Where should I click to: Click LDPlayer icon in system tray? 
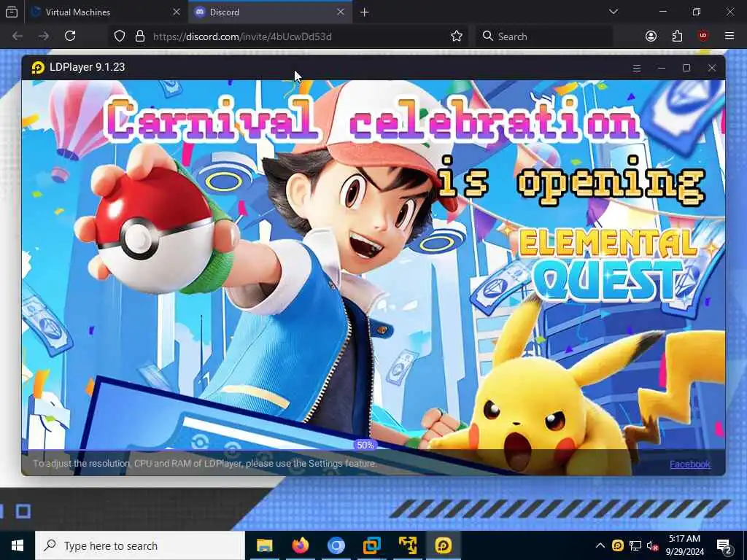(x=617, y=545)
